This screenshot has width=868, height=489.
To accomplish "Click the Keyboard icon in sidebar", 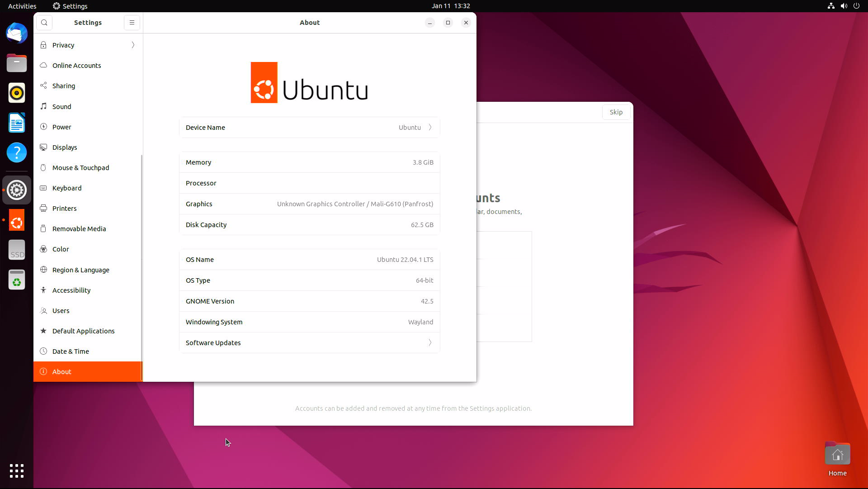I will click(43, 188).
